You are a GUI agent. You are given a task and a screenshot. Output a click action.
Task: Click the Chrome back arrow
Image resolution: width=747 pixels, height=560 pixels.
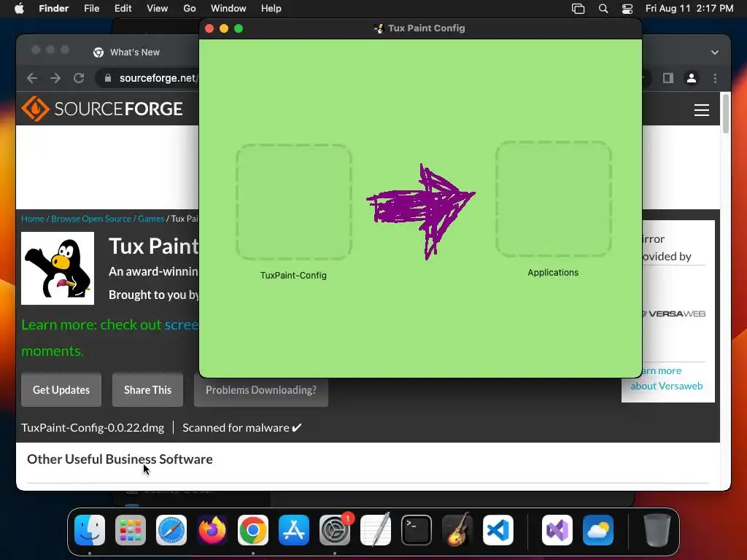(x=32, y=78)
